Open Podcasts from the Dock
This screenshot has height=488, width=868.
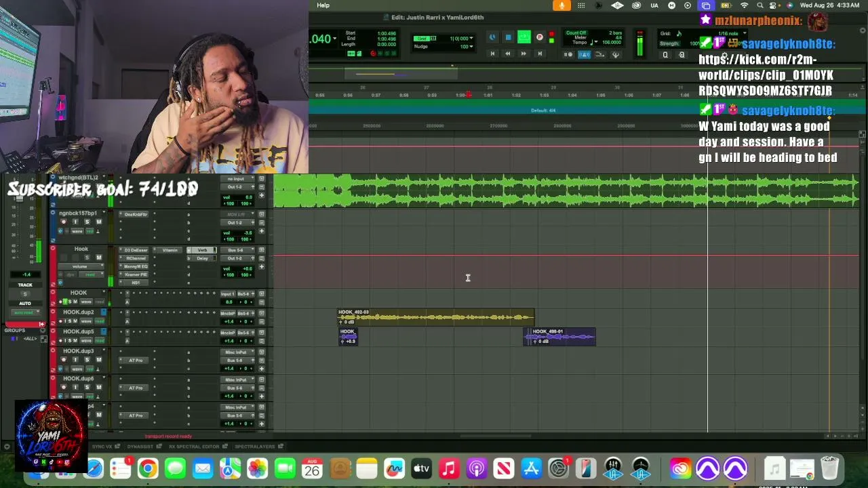click(476, 468)
